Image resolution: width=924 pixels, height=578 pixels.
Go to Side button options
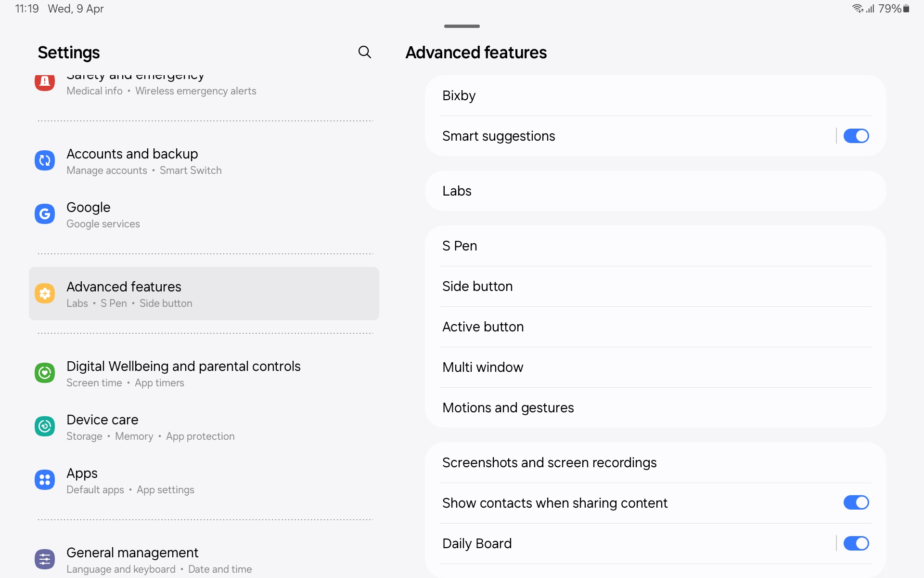point(654,286)
